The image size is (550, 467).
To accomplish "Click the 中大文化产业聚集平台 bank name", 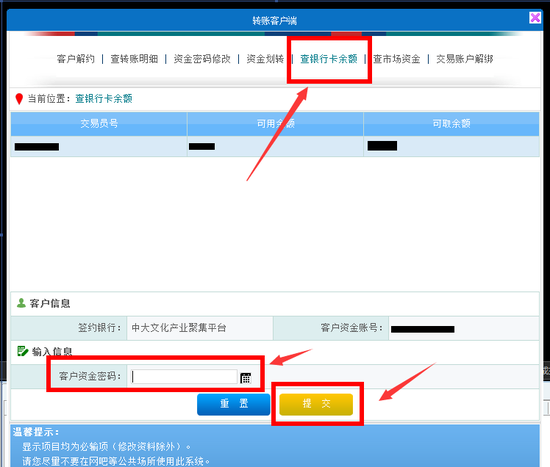I will tap(179, 328).
